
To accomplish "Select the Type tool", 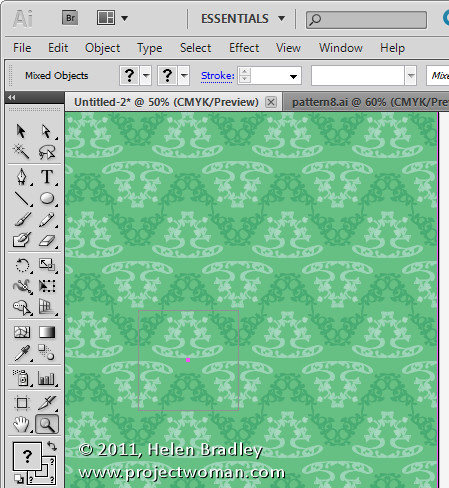I will [47, 177].
